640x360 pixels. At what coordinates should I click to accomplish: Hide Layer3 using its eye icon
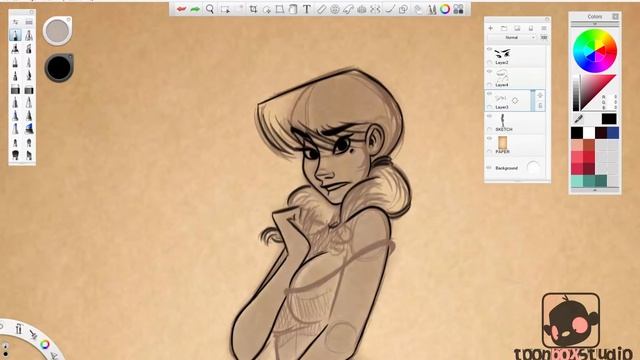click(489, 94)
